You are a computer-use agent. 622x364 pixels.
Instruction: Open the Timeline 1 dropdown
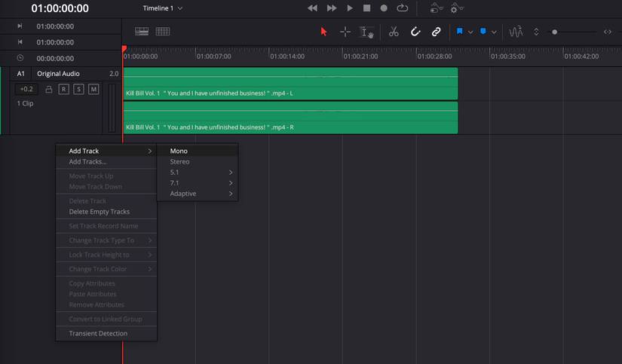pyautogui.click(x=162, y=8)
